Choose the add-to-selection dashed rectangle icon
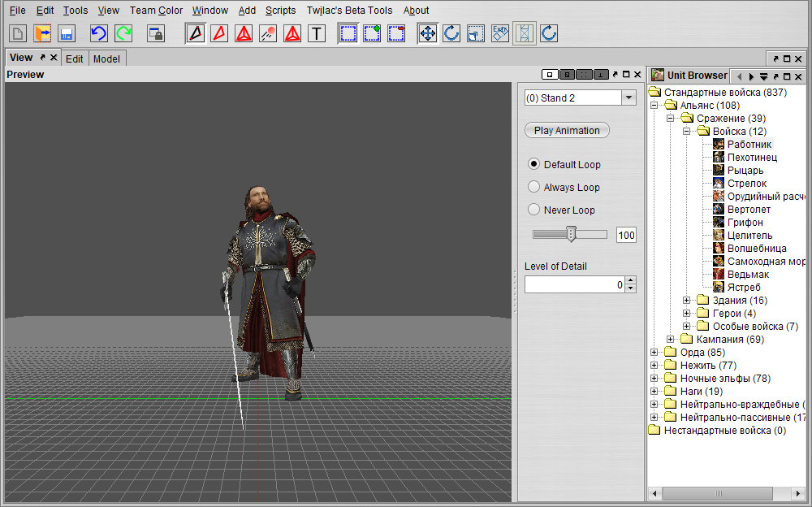 coord(372,33)
